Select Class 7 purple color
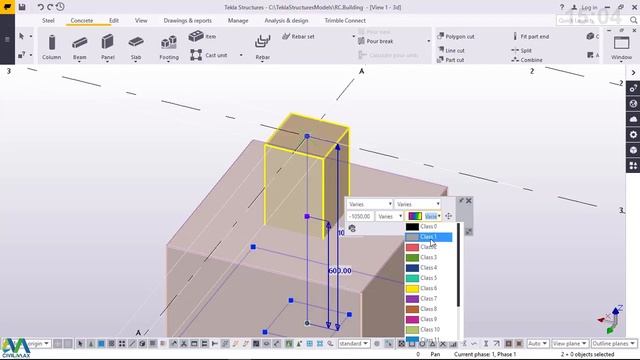Viewport: 640px width, 360px height. click(429, 299)
